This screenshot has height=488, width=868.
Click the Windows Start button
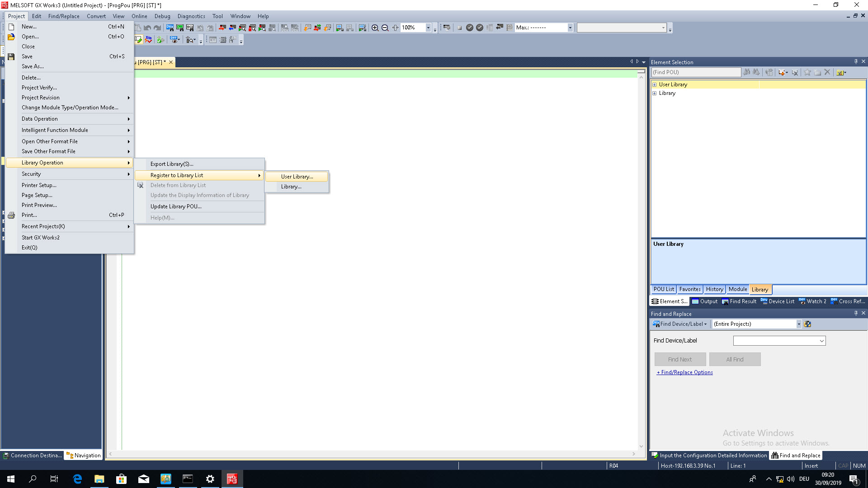(x=11, y=479)
